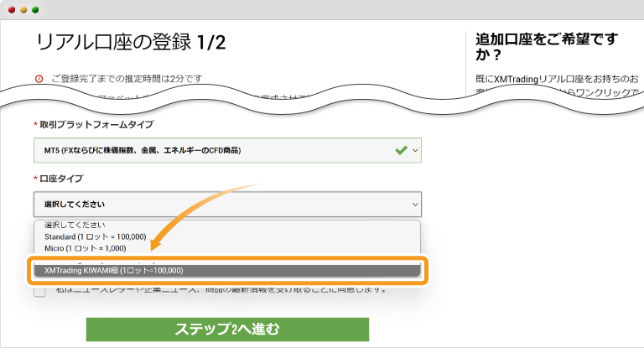Click the green maximize window dot

click(35, 10)
